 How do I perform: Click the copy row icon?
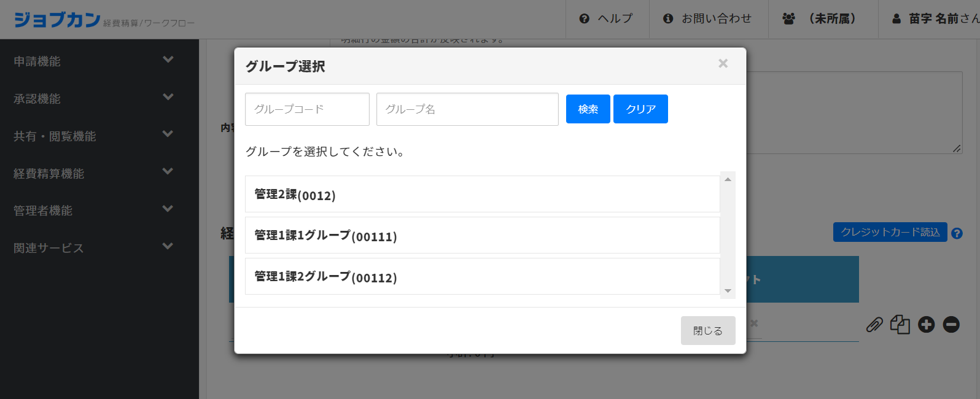(x=900, y=325)
